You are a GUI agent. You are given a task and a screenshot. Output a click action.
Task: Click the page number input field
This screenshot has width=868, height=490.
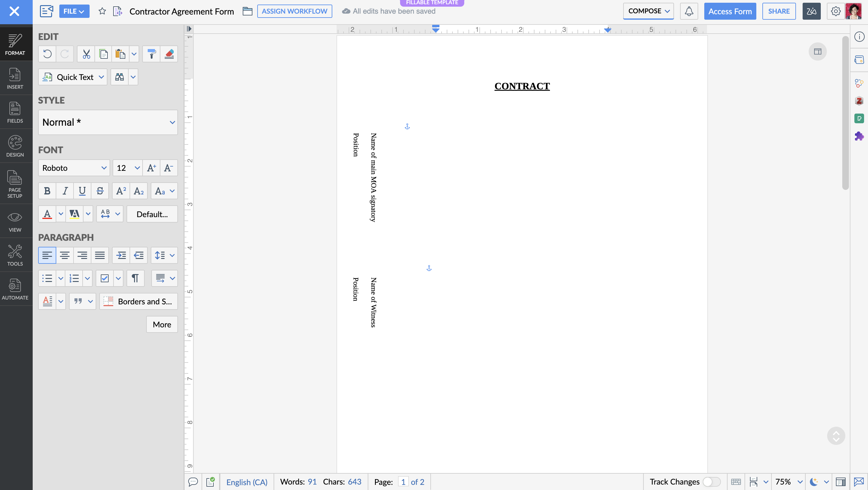[x=403, y=482]
